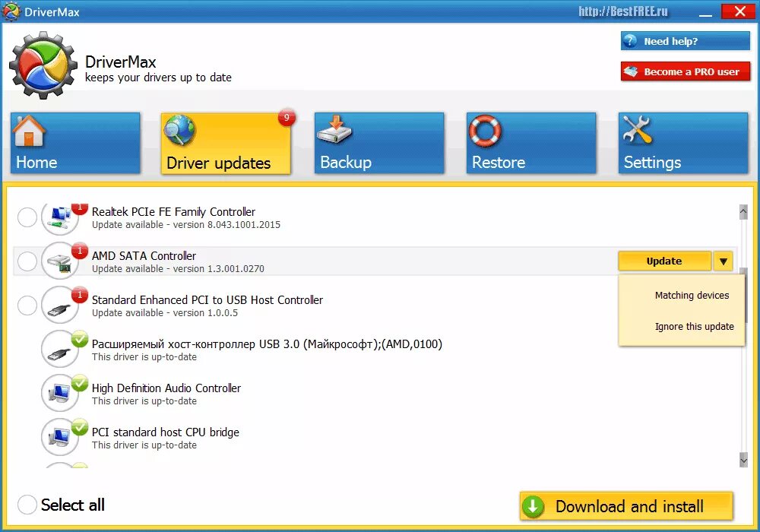Image resolution: width=760 pixels, height=532 pixels.
Task: Click the PCI standard host CPU bridge icon
Action: (x=60, y=438)
